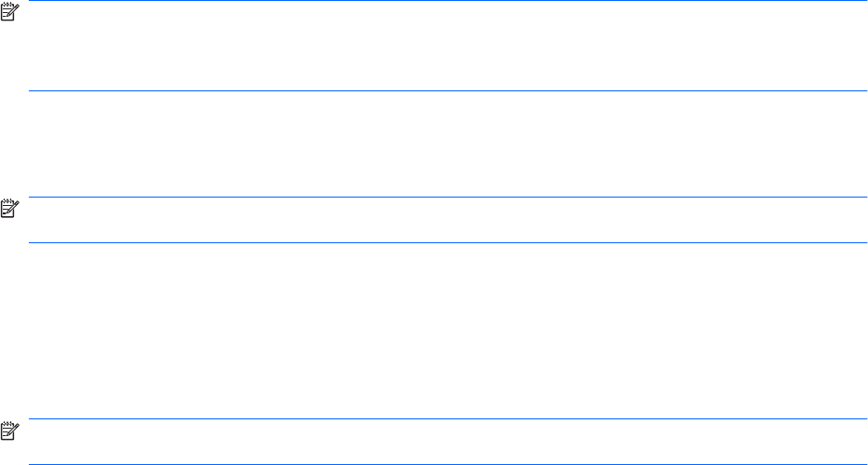Image resolution: width=868 pixels, height=465 pixels.
Task: Click left end of topmost blue line
Action: tap(32, 1)
